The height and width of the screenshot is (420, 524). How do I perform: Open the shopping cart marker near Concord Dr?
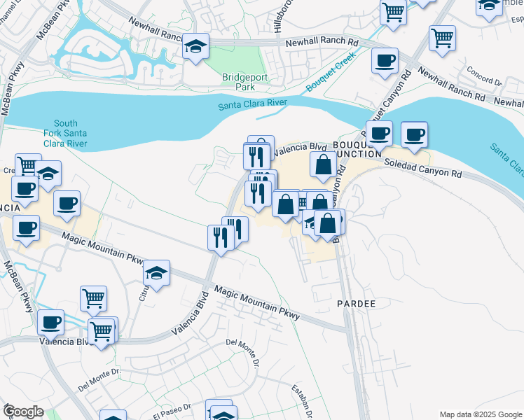pyautogui.click(x=442, y=38)
